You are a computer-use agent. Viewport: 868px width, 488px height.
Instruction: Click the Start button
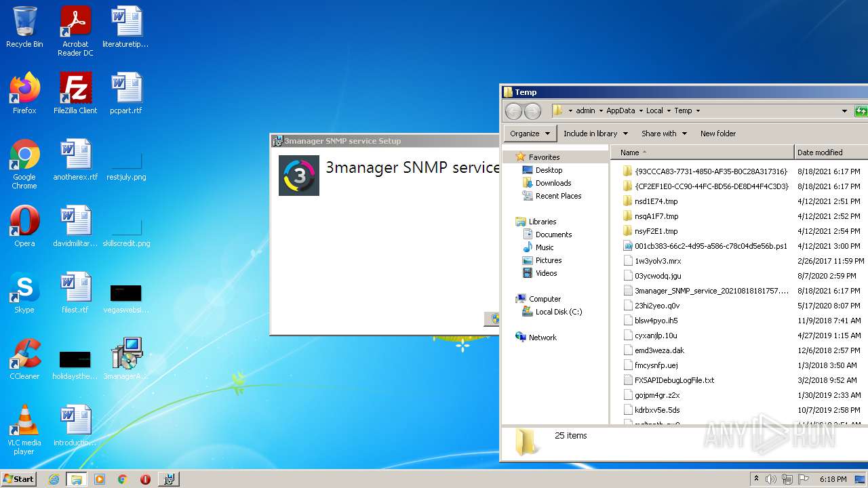click(x=19, y=479)
